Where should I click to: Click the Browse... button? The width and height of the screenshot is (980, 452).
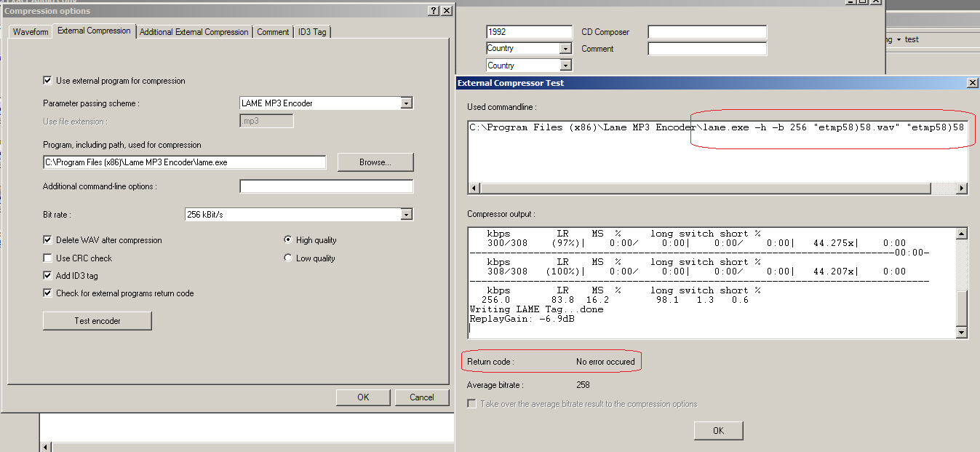point(375,162)
